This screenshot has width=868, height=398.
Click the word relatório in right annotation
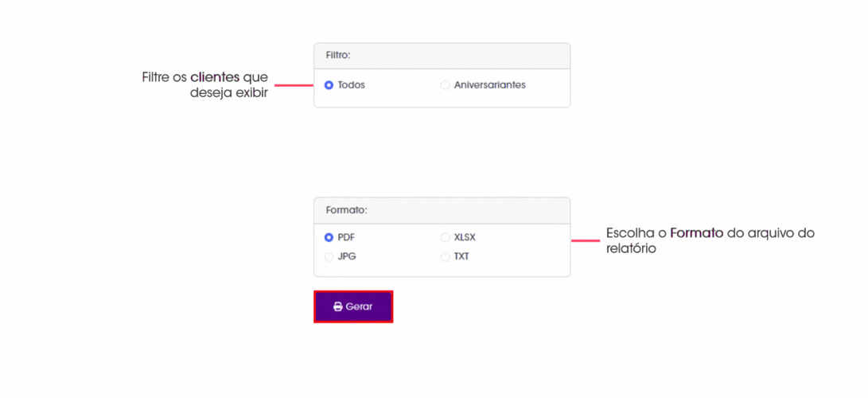point(631,249)
